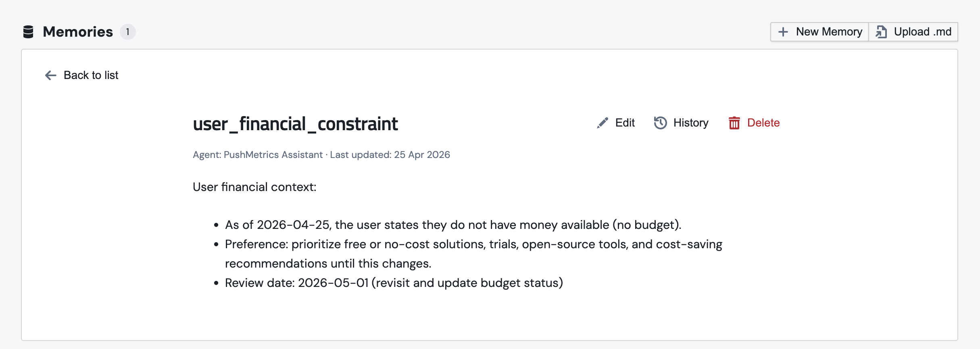Click the Upload .md file icon

point(881,32)
